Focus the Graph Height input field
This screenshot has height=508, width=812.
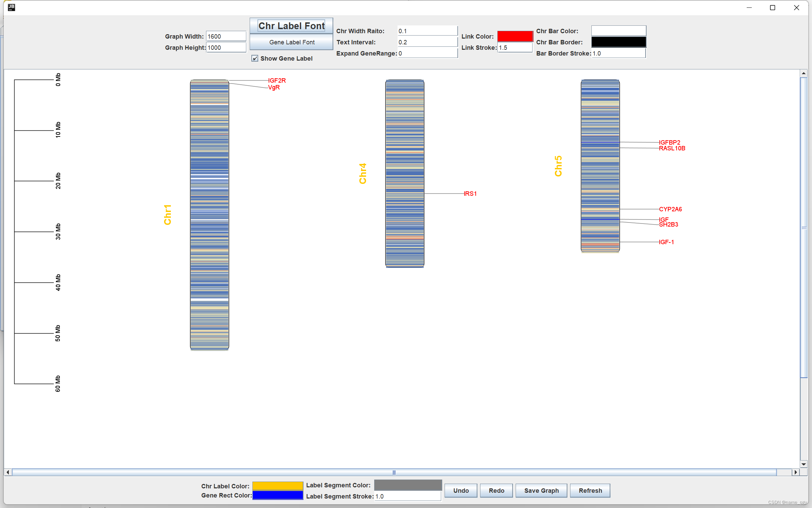click(x=226, y=47)
